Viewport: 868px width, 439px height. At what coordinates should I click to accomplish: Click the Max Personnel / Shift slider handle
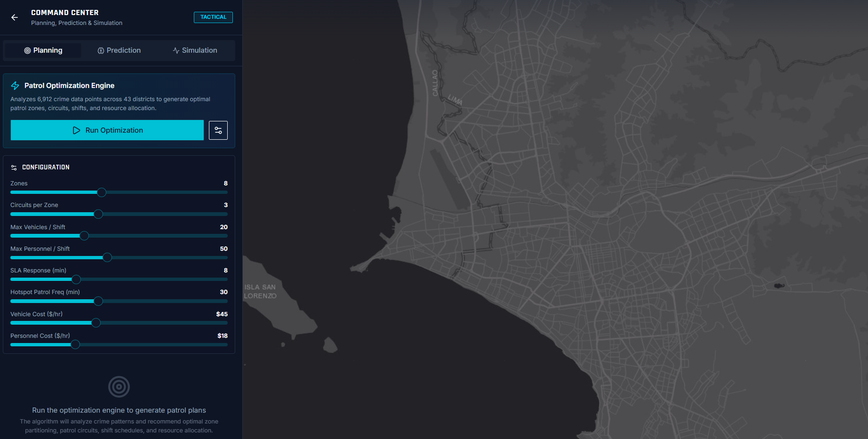(x=107, y=257)
